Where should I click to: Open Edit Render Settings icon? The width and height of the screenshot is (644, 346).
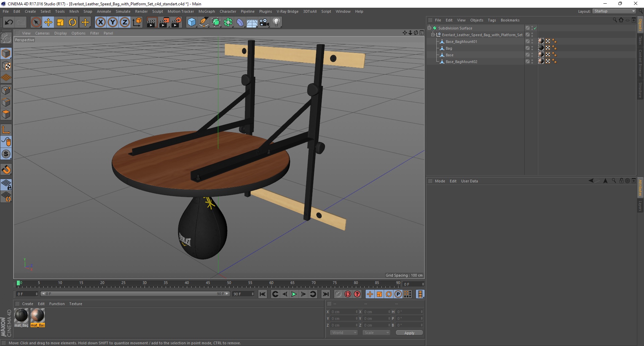click(176, 22)
